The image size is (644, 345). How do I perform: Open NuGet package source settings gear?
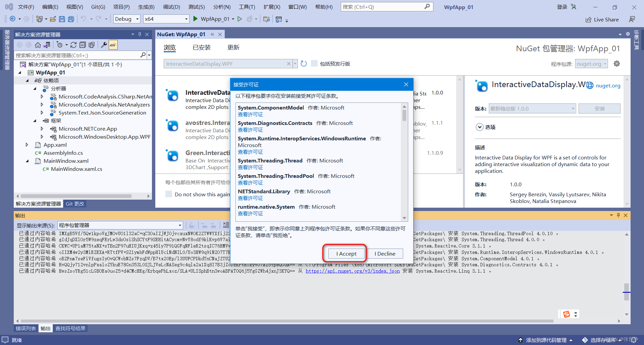coord(617,63)
